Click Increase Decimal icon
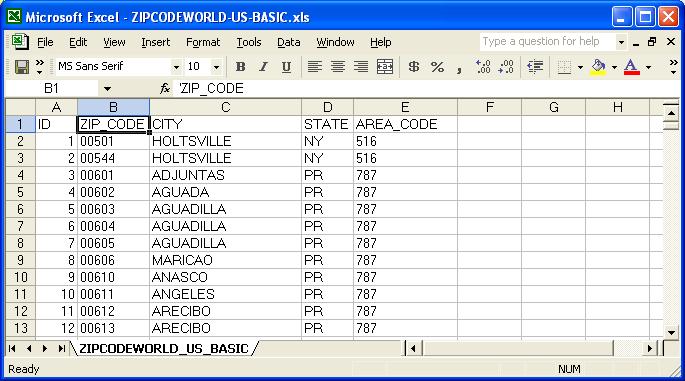The height and width of the screenshot is (381, 685). (483, 67)
